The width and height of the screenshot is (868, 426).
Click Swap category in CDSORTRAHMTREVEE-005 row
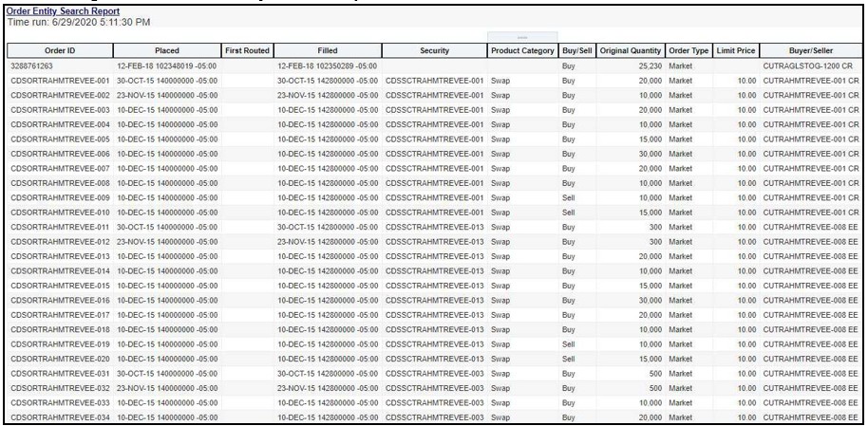[x=500, y=139]
